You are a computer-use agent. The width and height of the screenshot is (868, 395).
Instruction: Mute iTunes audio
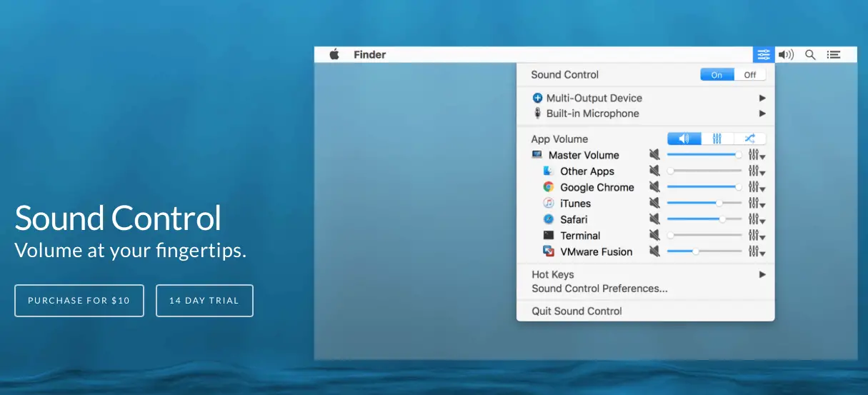coord(654,204)
